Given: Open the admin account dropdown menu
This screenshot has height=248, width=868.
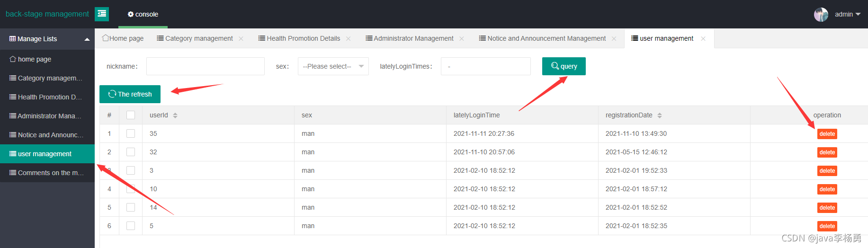Looking at the screenshot, I should point(848,14).
